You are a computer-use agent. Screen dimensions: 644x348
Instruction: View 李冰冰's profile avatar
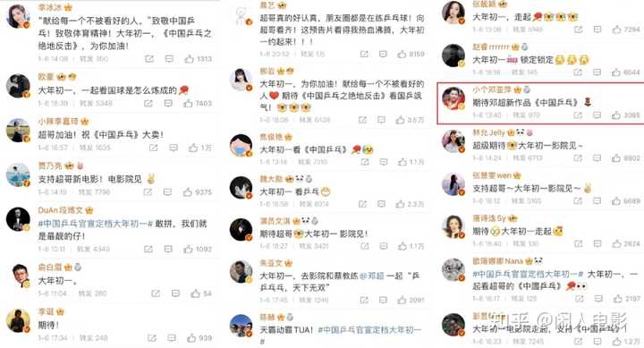click(18, 16)
